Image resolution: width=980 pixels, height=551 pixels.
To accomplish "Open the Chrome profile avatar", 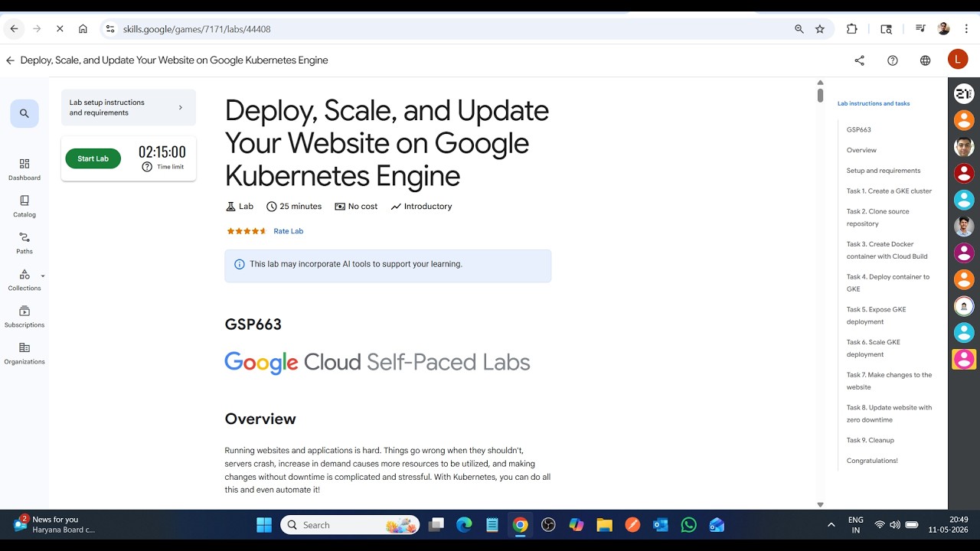I will click(x=944, y=29).
